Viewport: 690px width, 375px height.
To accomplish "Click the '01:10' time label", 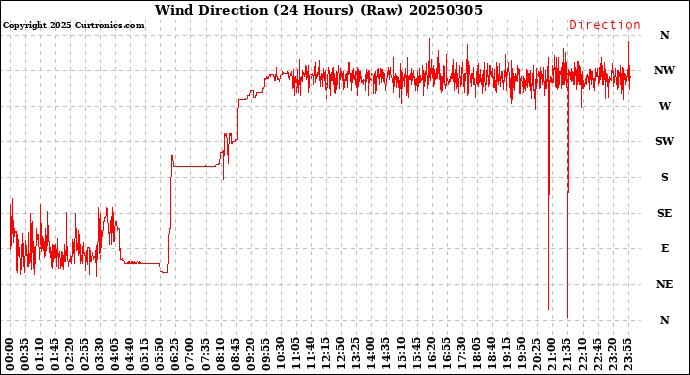I will click(40, 354).
